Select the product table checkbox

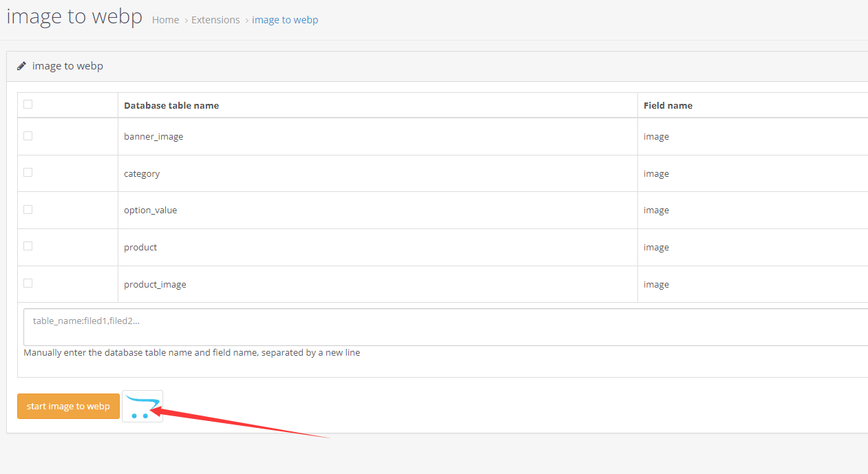pos(28,246)
